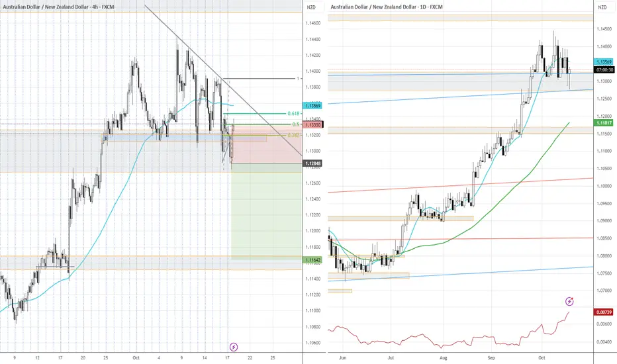Click the 1.13800 price axis label

(x=313, y=87)
